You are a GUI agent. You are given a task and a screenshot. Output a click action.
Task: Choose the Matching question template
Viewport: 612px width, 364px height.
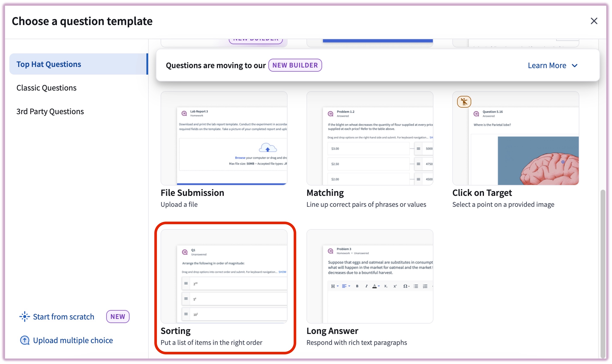(x=370, y=150)
